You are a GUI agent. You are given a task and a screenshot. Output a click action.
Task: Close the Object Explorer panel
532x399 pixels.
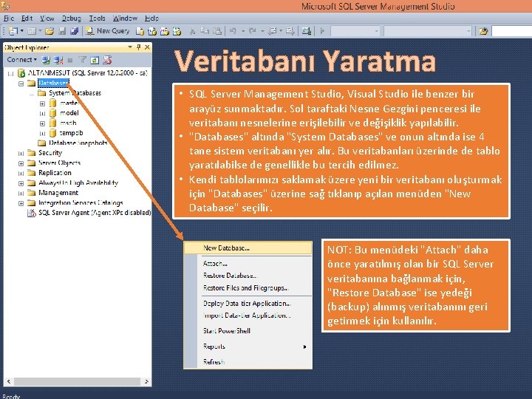click(147, 47)
